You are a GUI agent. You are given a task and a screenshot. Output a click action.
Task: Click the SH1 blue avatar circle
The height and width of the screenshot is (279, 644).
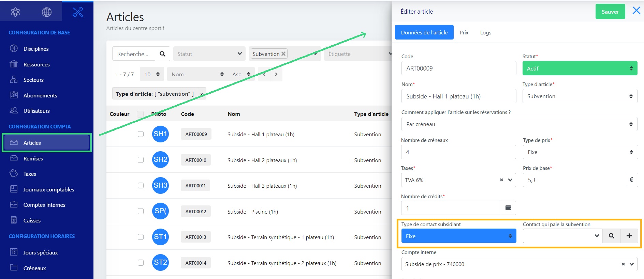160,134
